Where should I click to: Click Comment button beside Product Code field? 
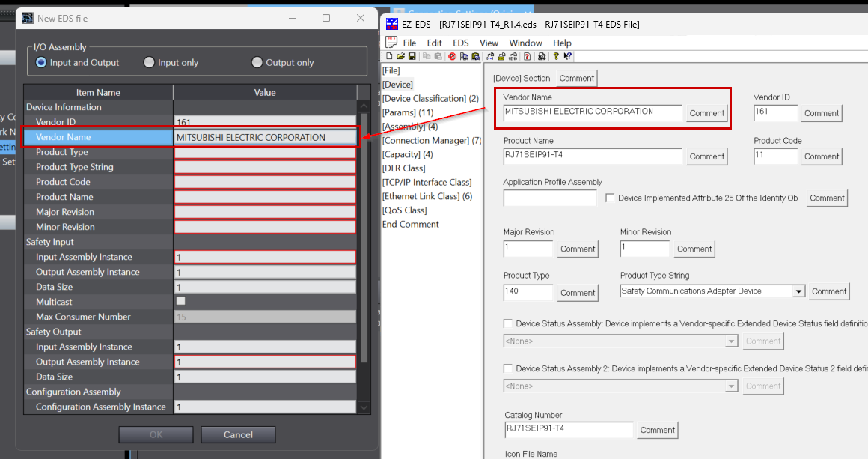click(822, 156)
